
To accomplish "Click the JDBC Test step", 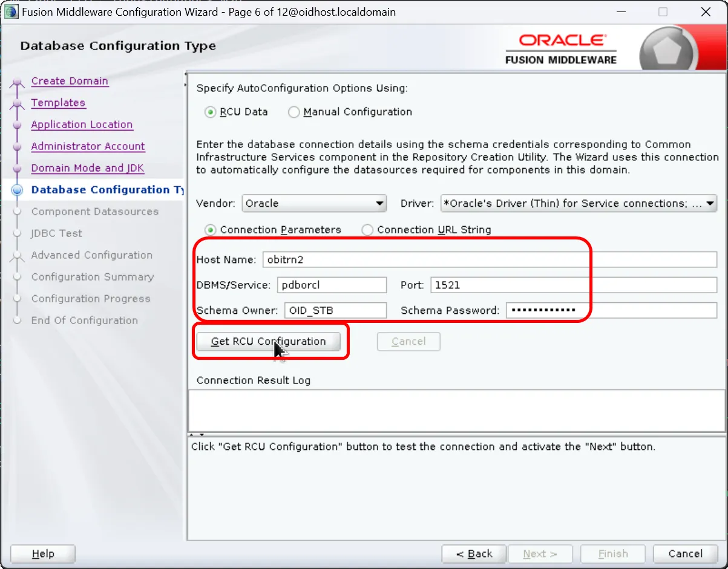I will 56,233.
